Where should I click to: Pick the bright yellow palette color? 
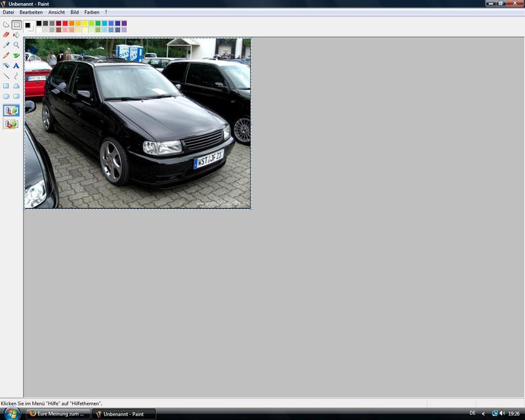[85, 23]
